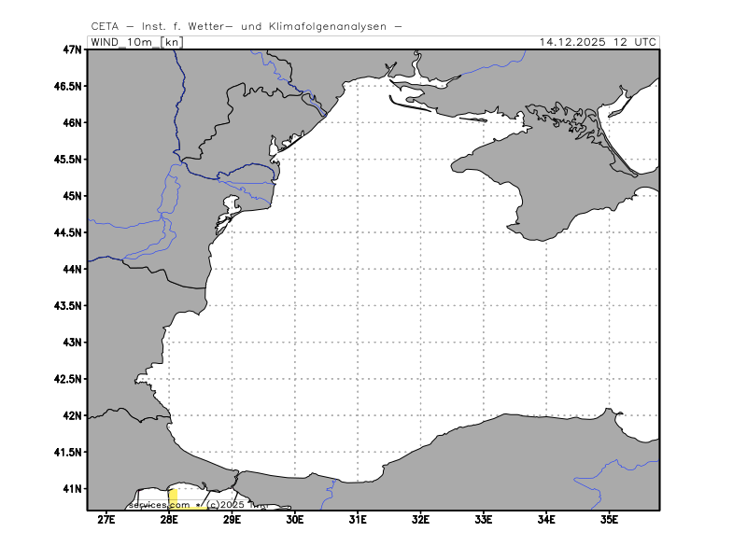
Task: Click the 35E longitude axis label
Action: point(609,520)
